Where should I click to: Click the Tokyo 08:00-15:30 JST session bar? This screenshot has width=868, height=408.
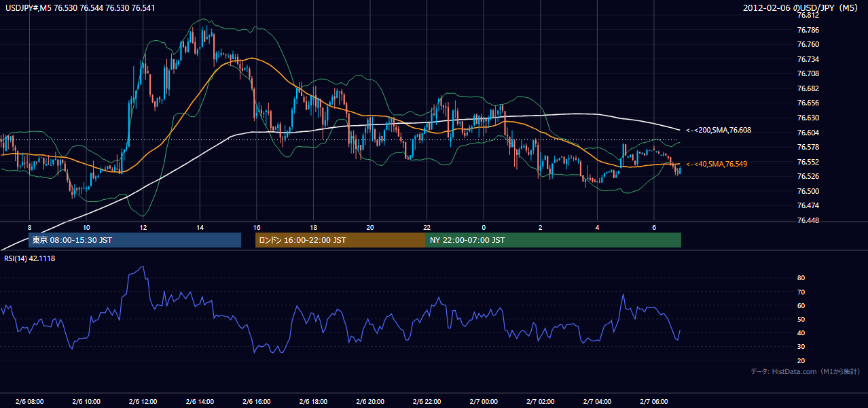pos(134,240)
